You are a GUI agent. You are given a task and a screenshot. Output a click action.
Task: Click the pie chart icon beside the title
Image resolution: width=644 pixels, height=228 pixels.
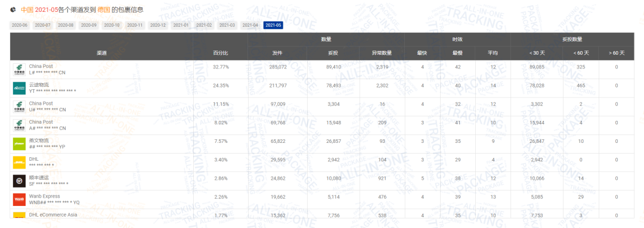tap(13, 9)
